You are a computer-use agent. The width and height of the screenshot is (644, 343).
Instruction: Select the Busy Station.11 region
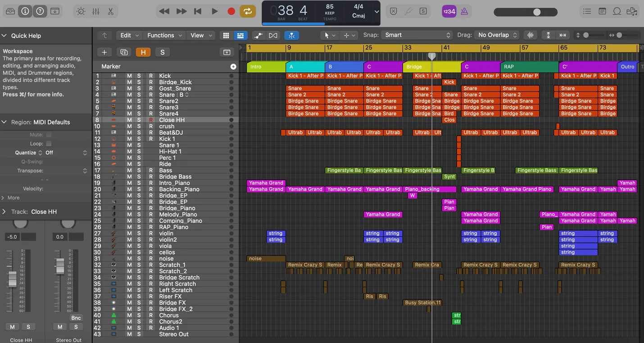click(x=422, y=303)
